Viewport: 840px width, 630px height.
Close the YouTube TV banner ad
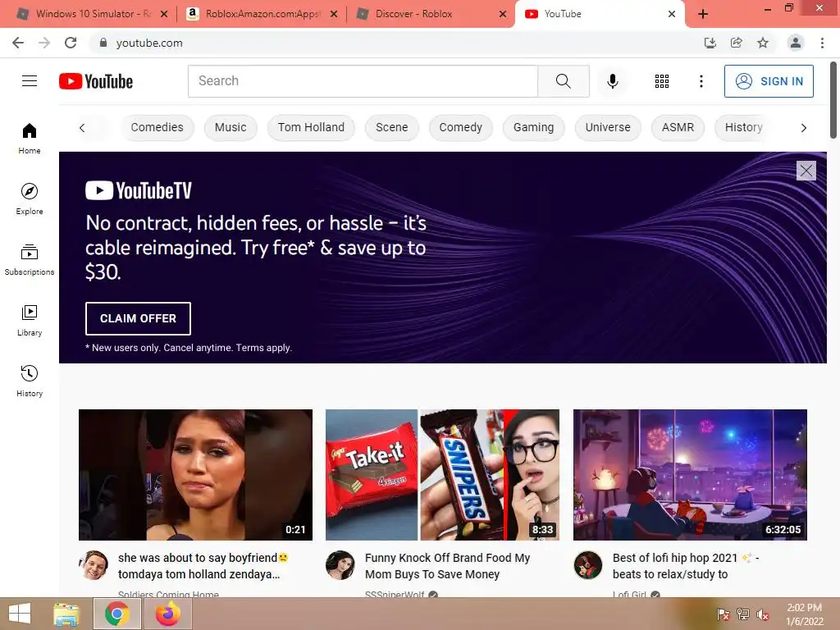coord(806,171)
